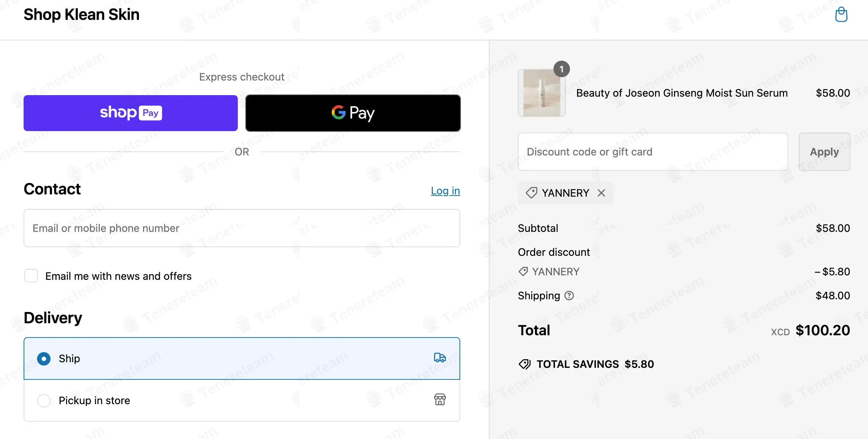Click the shipping help question mark icon
The height and width of the screenshot is (439, 868).
pyautogui.click(x=569, y=296)
